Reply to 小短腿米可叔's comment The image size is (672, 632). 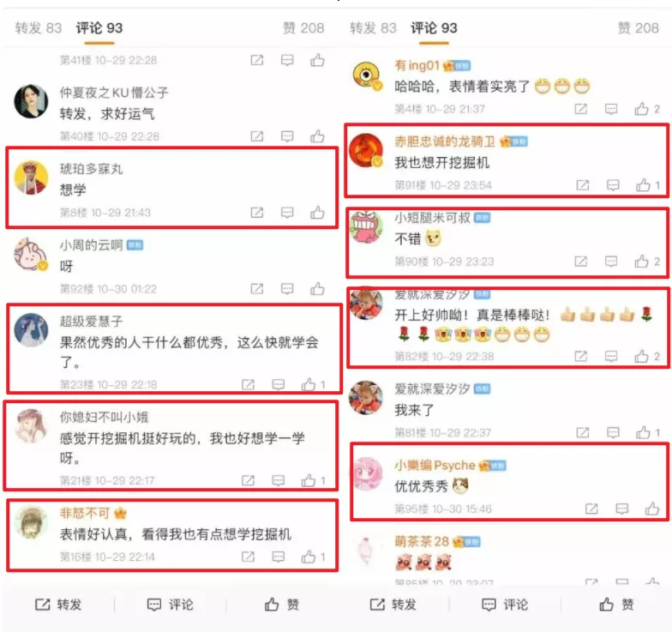point(611,261)
